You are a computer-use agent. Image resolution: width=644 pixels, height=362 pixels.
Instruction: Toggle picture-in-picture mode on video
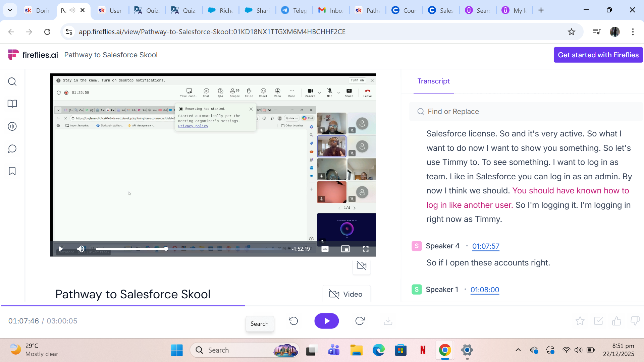[345, 249]
